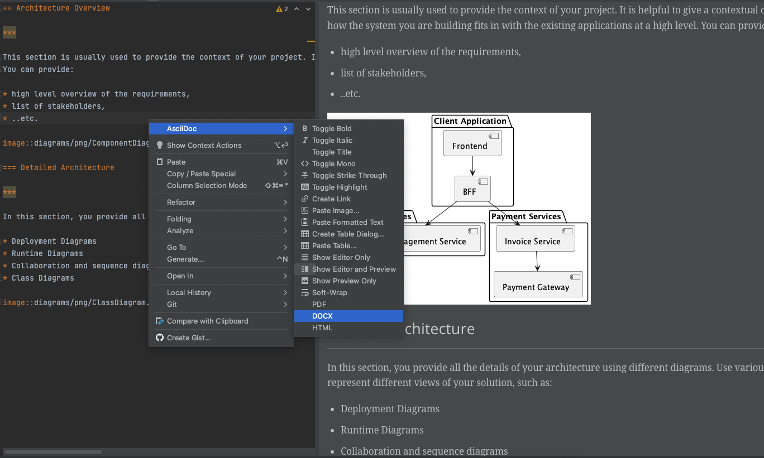Expand the Open In submenu arrow

point(286,276)
